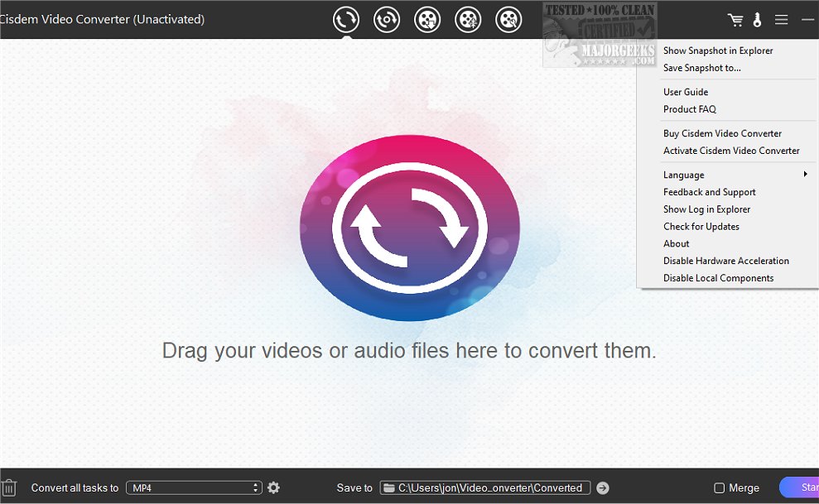This screenshot has width=819, height=504.
Task: Select Show Log in Explorer
Action: (x=706, y=209)
